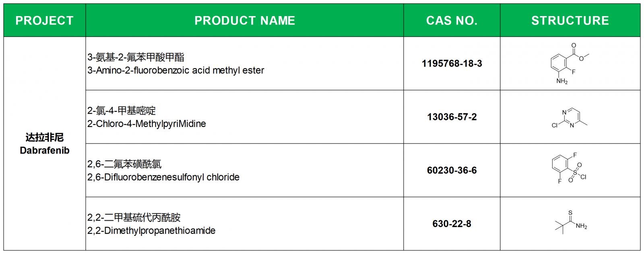Click the CAS NO. column header
Screen dimensions: 644x254
(452, 20)
